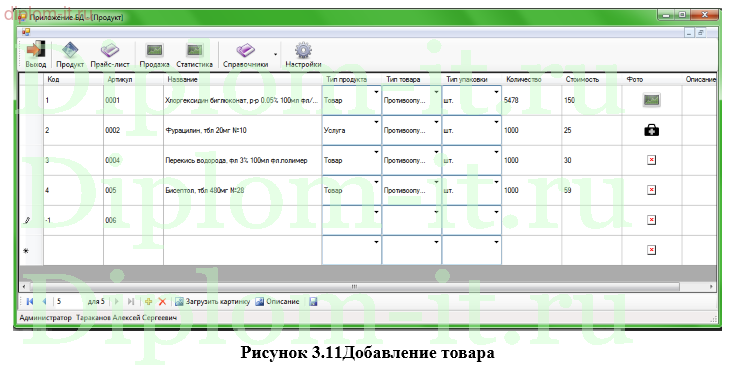Screen dimensions: 736x375
Task: Click the quantity cell 5478
Action: point(532,100)
